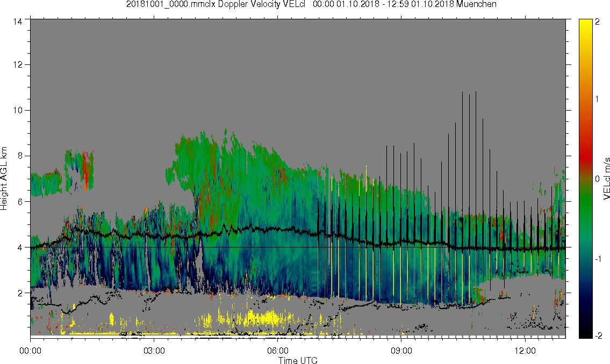The image size is (610, 364).
Task: Click the colorbar value '1'
Action: pos(597,99)
